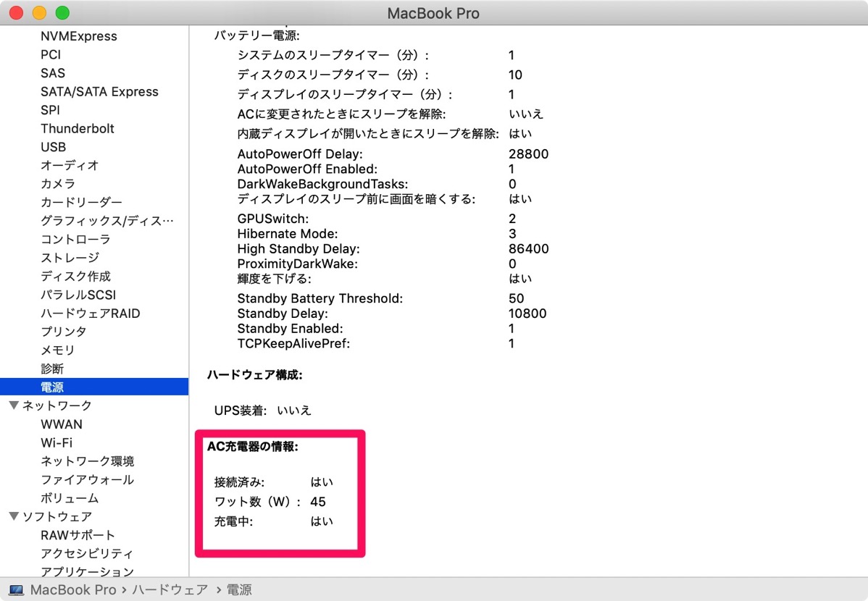Click the High Standby Delay value 86400
The height and width of the screenshot is (601, 868).
[x=529, y=248]
